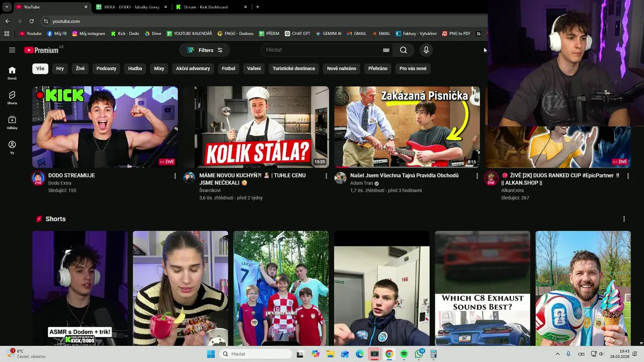
Task: Go to Domů in the sidebar
Action: click(12, 73)
